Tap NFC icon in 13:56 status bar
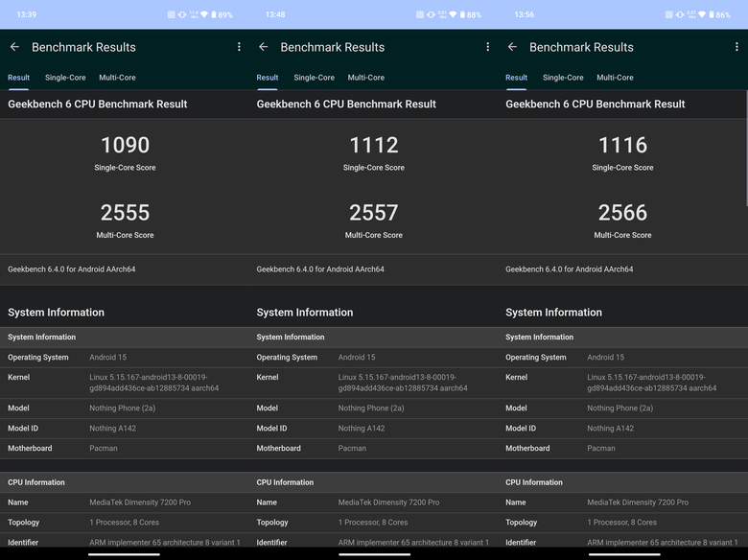The height and width of the screenshot is (560, 748). click(x=668, y=14)
